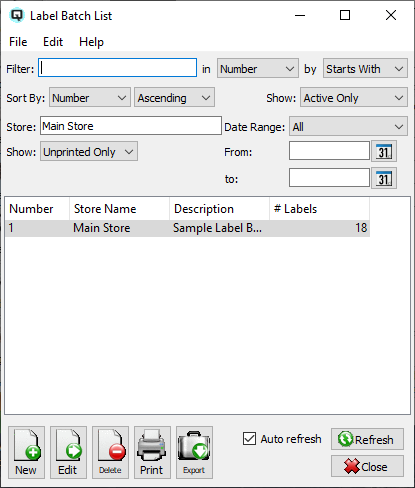
Task: Open the Date Range All dropdown
Action: [348, 127]
